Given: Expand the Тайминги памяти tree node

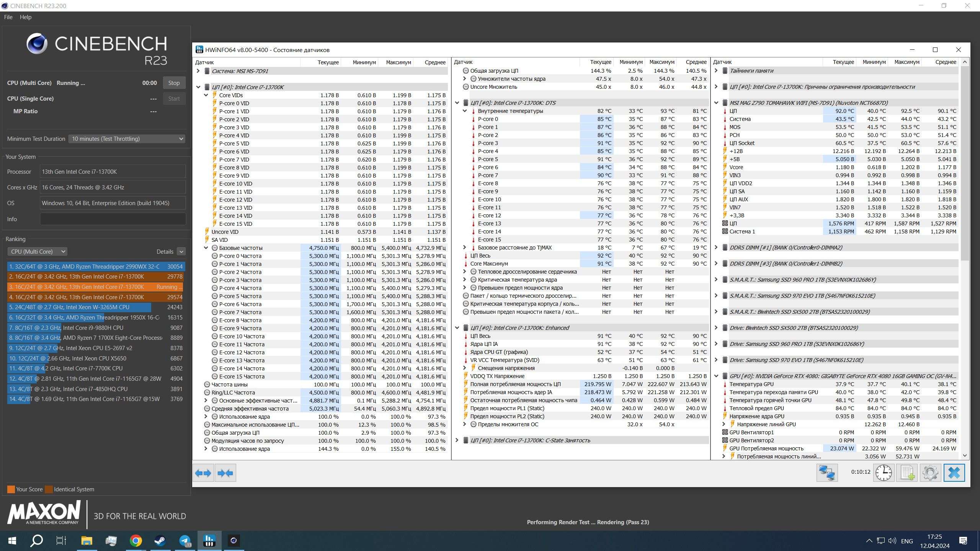Looking at the screenshot, I should [715, 70].
